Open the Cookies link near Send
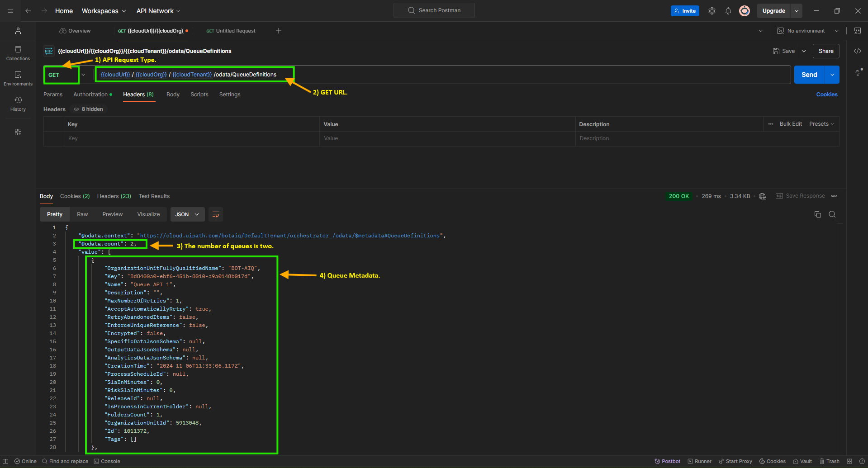This screenshot has height=468, width=868. tap(827, 95)
